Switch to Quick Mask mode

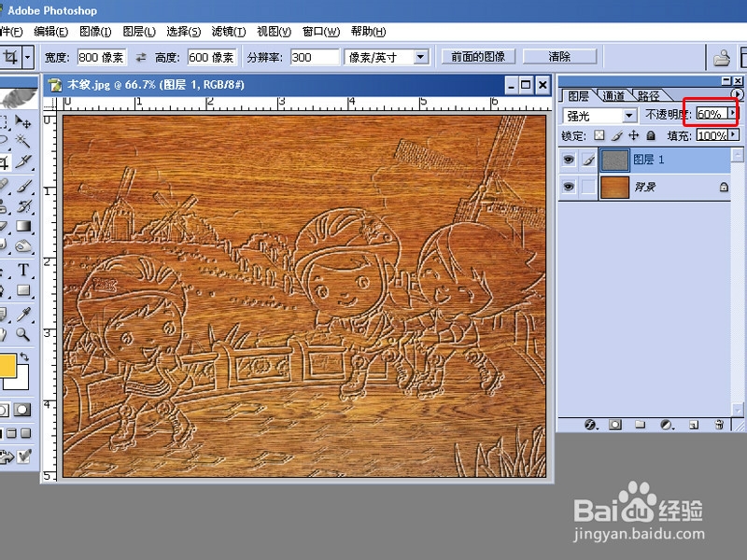pyautogui.click(x=21, y=410)
